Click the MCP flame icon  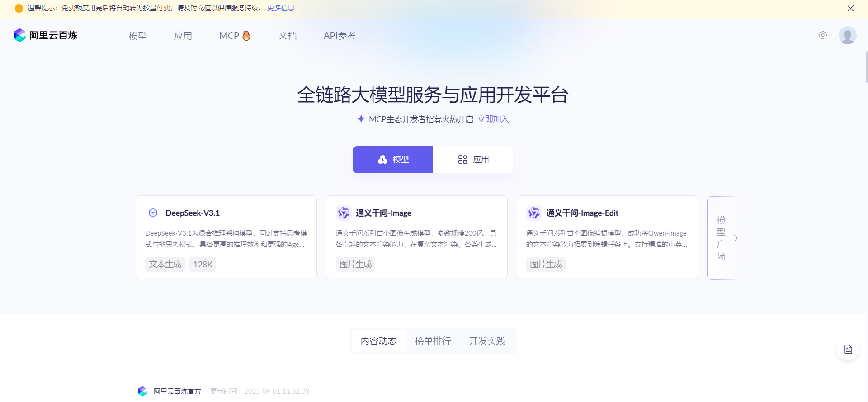coord(246,35)
